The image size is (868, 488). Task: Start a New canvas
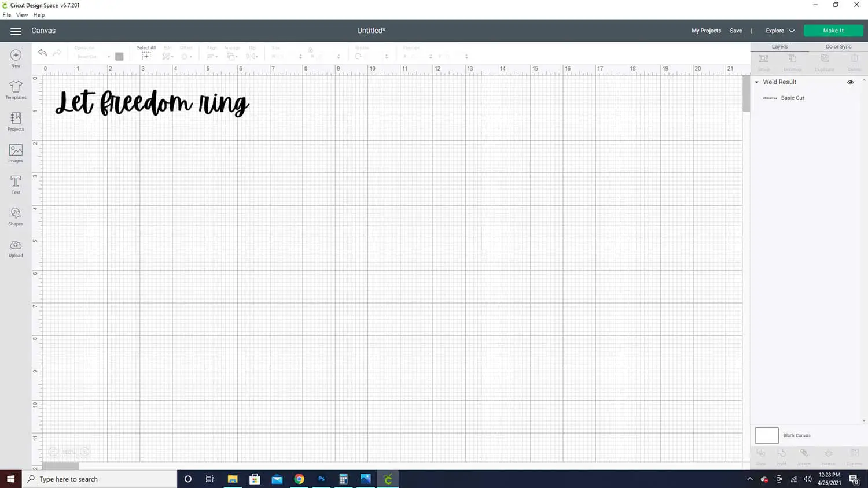[x=16, y=58]
